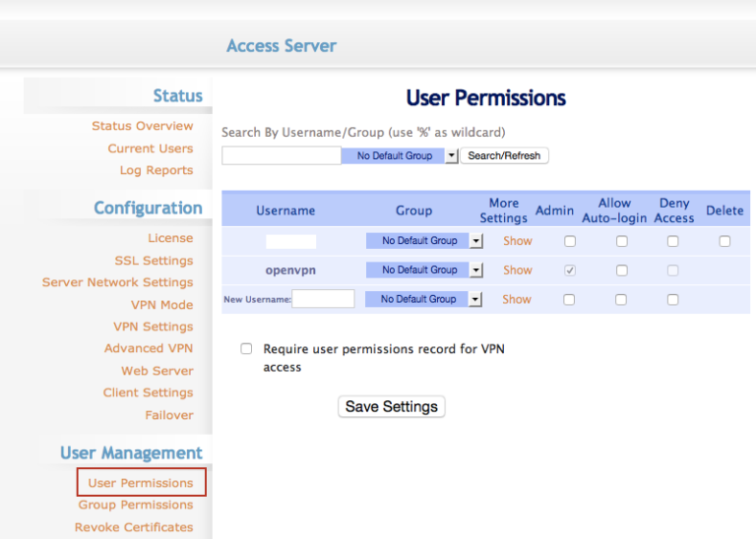The image size is (756, 539).
Task: Open Client Settings page
Action: click(x=148, y=392)
